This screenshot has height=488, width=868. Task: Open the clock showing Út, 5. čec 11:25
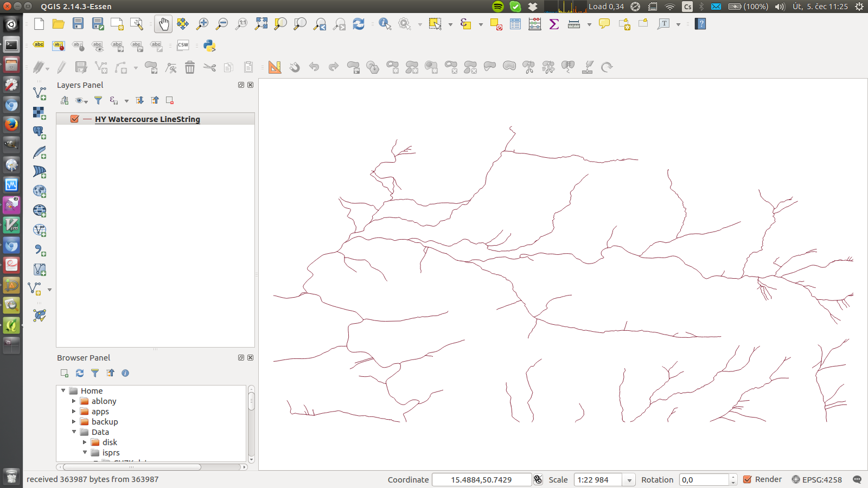(x=820, y=7)
